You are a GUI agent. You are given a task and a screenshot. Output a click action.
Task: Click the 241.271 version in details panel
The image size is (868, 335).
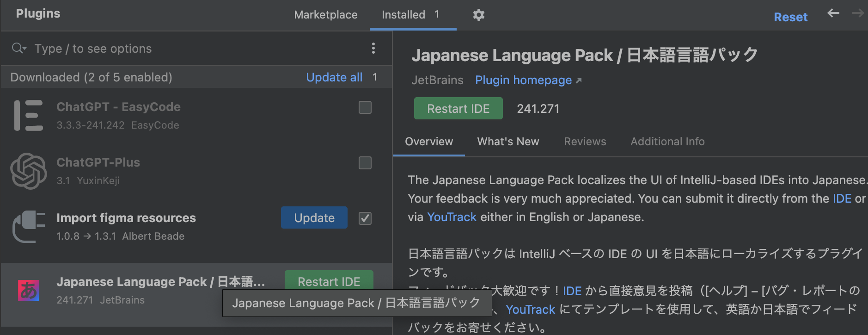538,109
